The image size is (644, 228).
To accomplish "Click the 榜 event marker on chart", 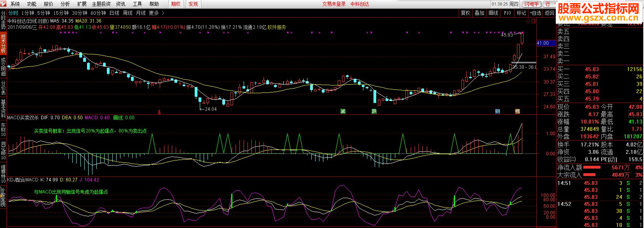I will pos(518,111).
